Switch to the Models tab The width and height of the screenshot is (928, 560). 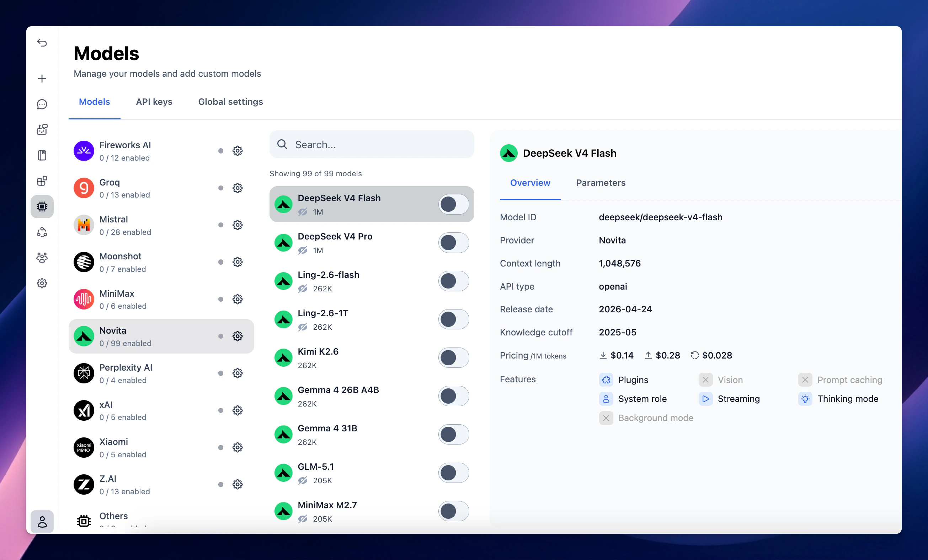pyautogui.click(x=94, y=102)
